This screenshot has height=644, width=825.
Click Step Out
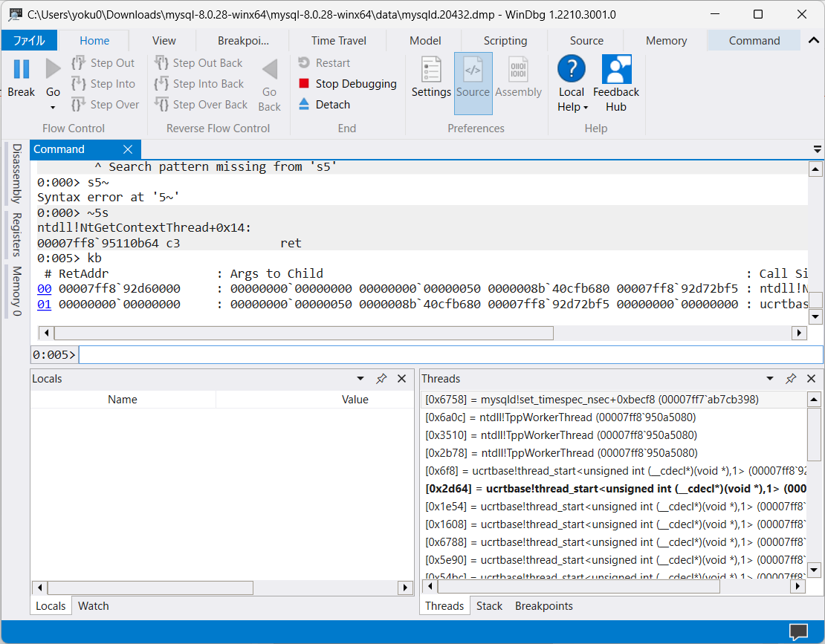[103, 63]
